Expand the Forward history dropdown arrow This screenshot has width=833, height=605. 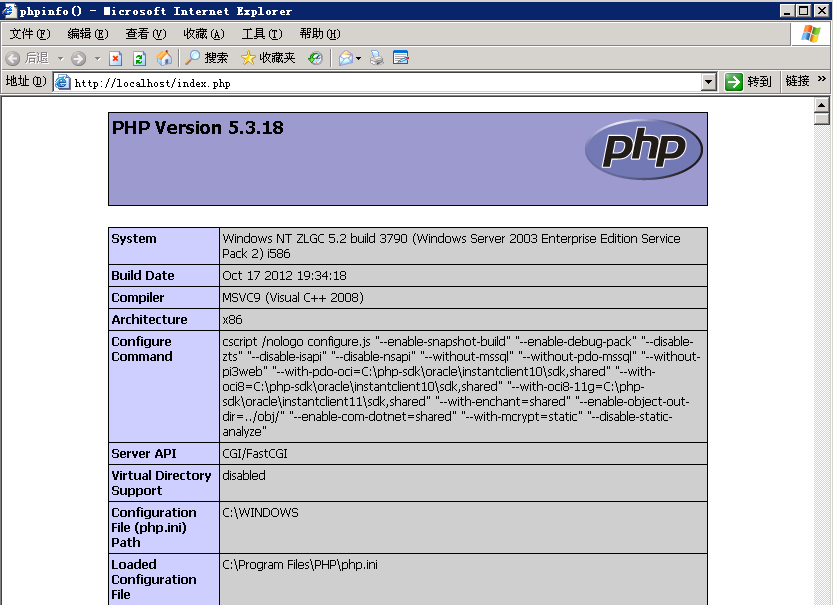click(x=97, y=58)
